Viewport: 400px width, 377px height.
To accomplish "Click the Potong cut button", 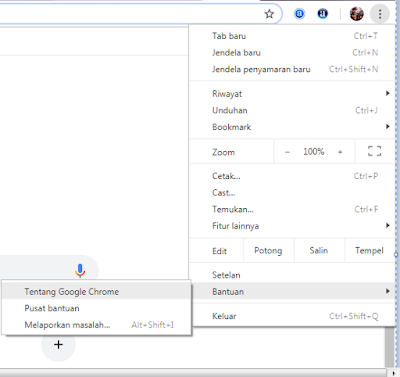I will pos(269,251).
